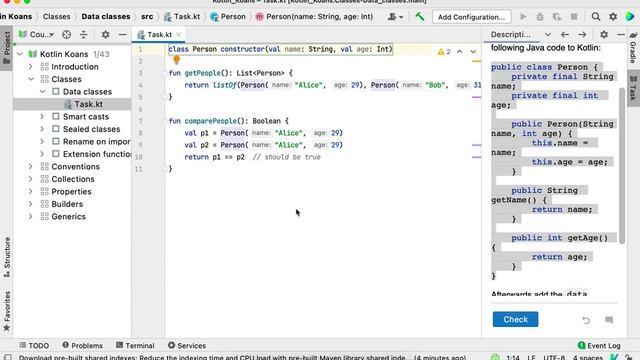The image size is (640, 360).
Task: Collapse the Classes section
Action: [31, 79]
